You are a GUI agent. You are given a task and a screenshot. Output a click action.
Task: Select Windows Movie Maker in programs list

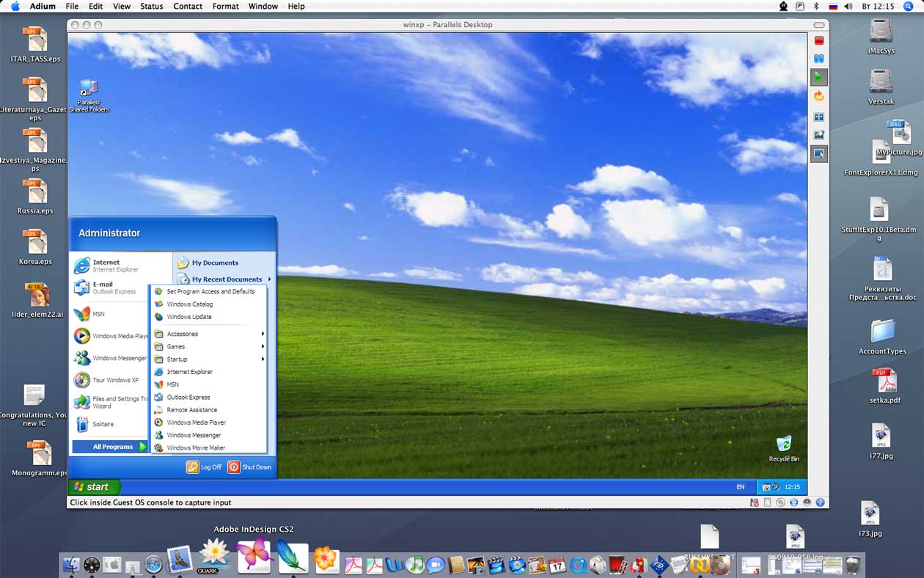pos(209,447)
